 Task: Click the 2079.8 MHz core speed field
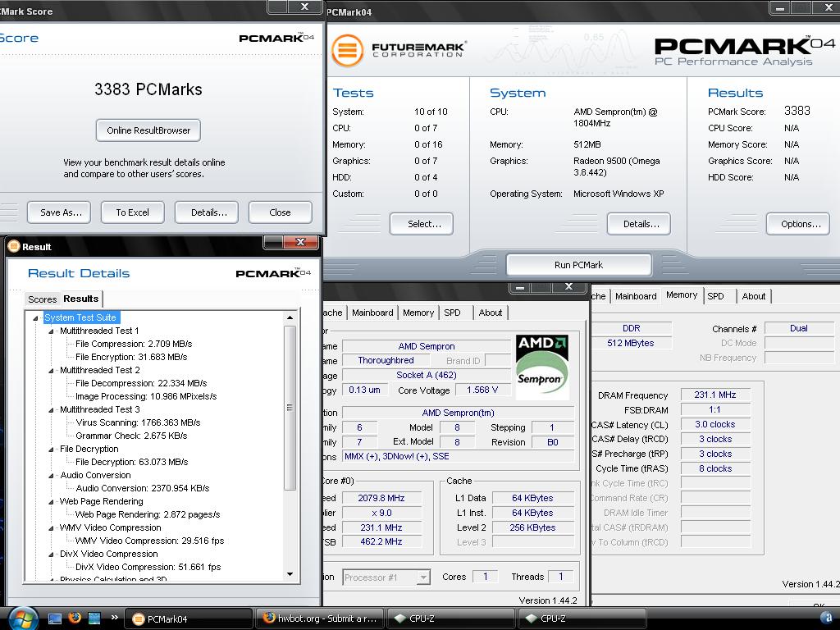pyautogui.click(x=381, y=498)
